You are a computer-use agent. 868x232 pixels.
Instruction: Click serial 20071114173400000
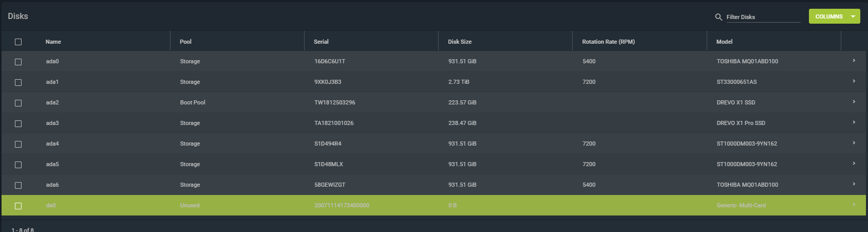click(342, 205)
